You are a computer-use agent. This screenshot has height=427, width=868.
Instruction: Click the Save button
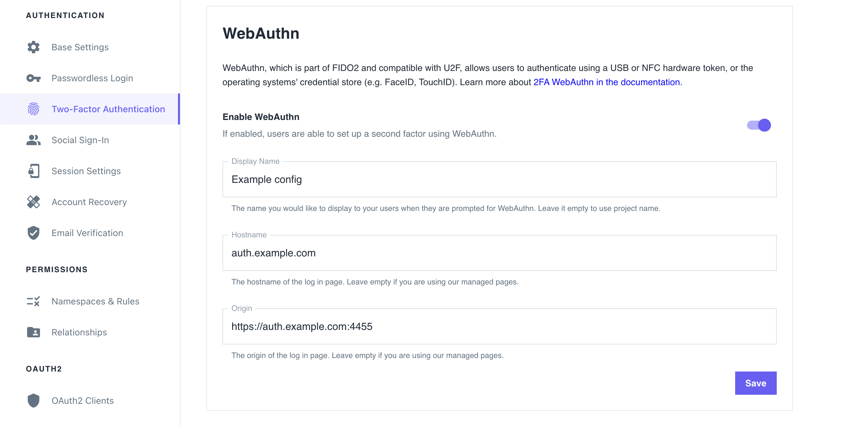pyautogui.click(x=756, y=383)
